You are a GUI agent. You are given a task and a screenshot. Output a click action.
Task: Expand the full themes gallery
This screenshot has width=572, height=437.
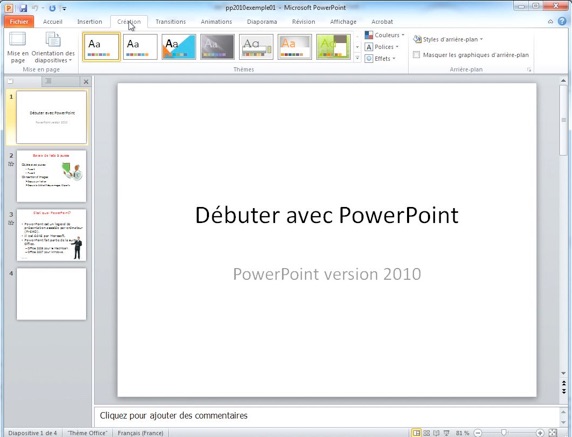pos(358,58)
